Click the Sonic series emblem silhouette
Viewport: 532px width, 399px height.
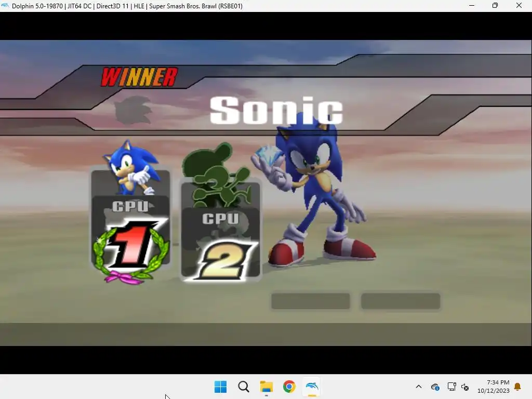pyautogui.click(x=132, y=110)
